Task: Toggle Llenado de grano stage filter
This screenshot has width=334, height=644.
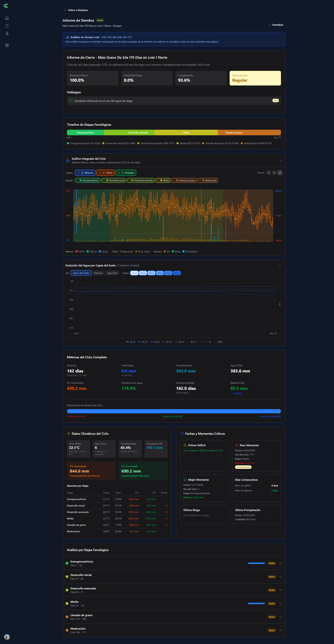Action: (184, 181)
